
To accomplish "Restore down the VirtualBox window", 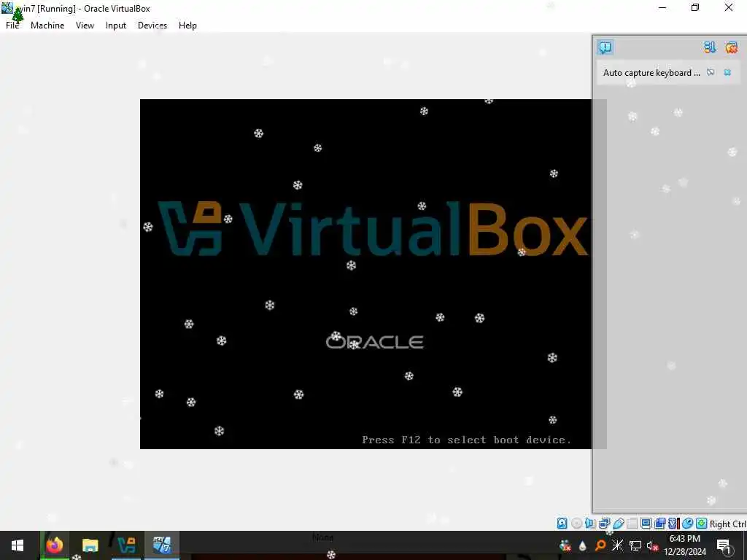I will [695, 7].
